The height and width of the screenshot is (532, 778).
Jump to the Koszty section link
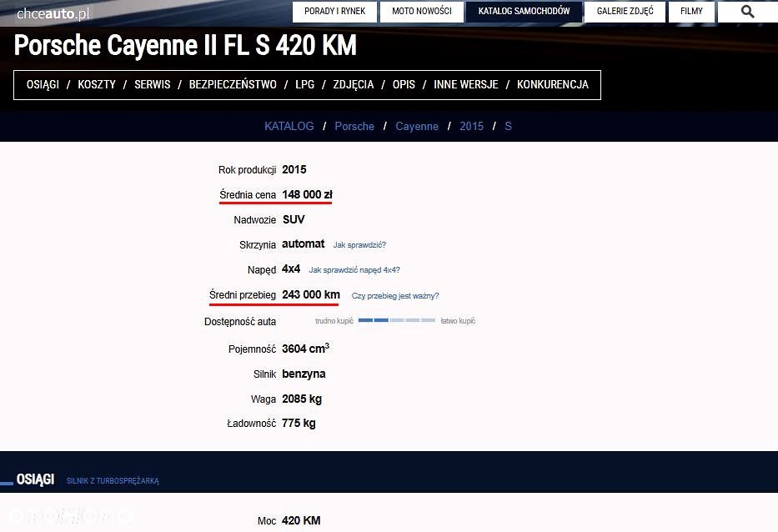[97, 85]
